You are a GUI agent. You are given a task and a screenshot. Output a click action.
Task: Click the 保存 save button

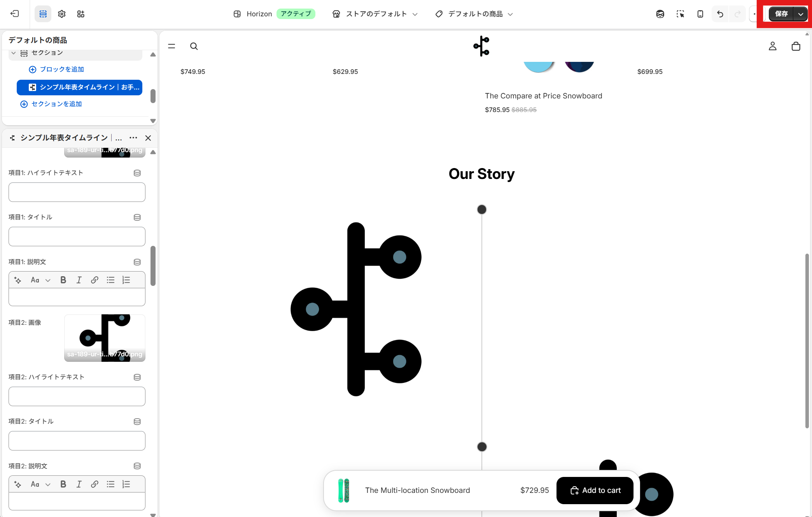[781, 14]
